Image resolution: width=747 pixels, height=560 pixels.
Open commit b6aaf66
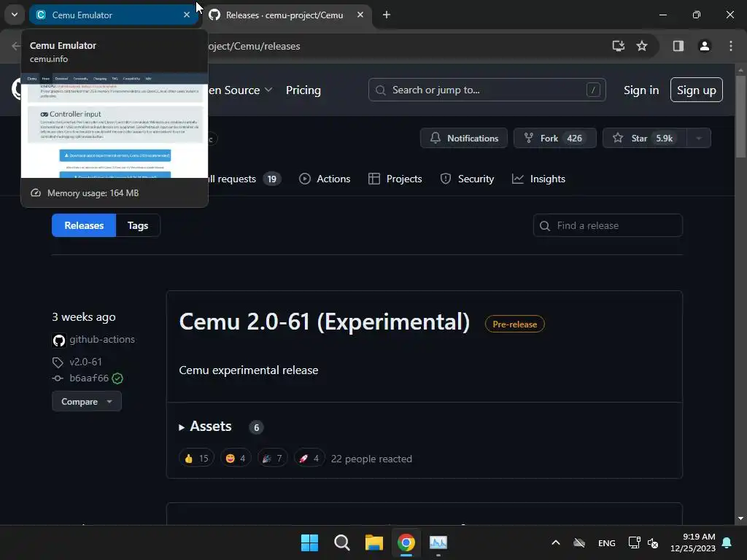(x=89, y=378)
